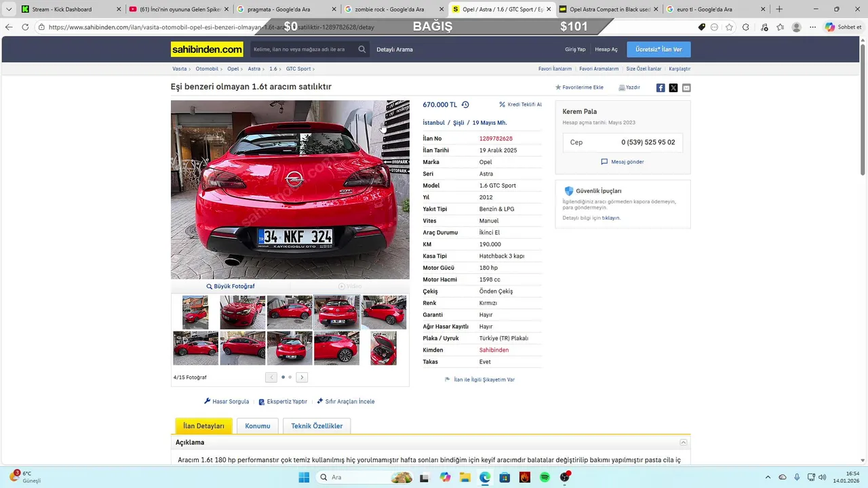Image resolution: width=868 pixels, height=488 pixels.
Task: Open Sıfır Araçları İncele link
Action: click(346, 401)
